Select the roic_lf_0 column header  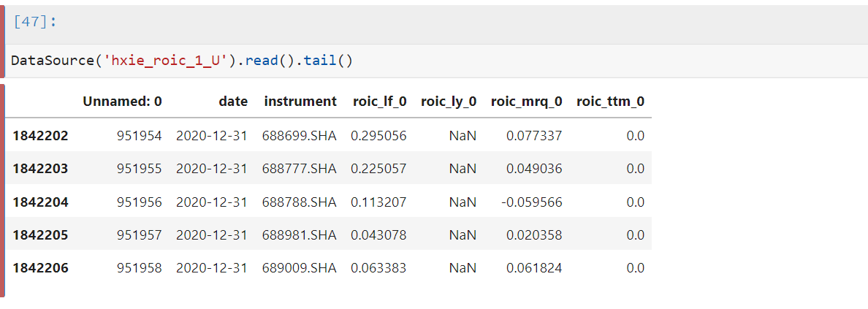[x=380, y=102]
